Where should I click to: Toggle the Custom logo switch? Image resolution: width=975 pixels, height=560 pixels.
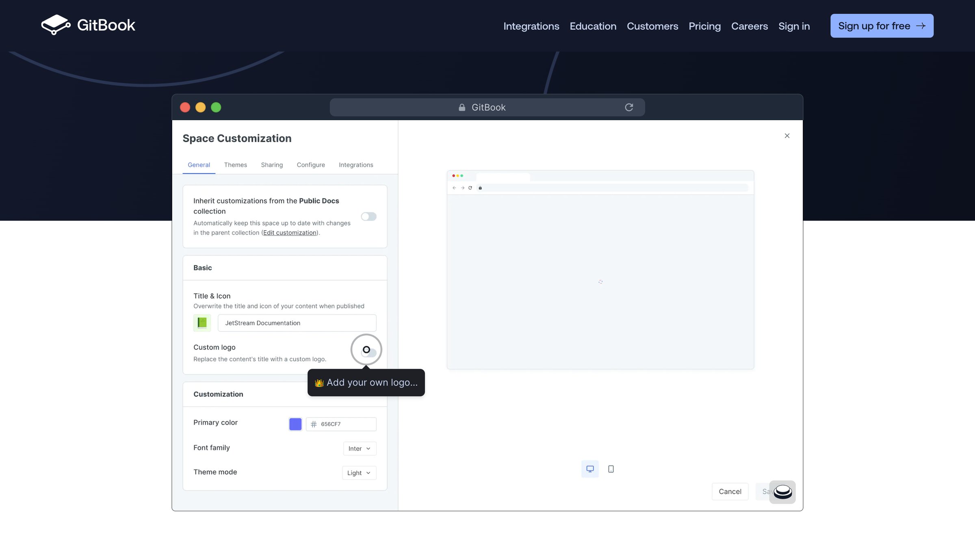pyautogui.click(x=369, y=352)
